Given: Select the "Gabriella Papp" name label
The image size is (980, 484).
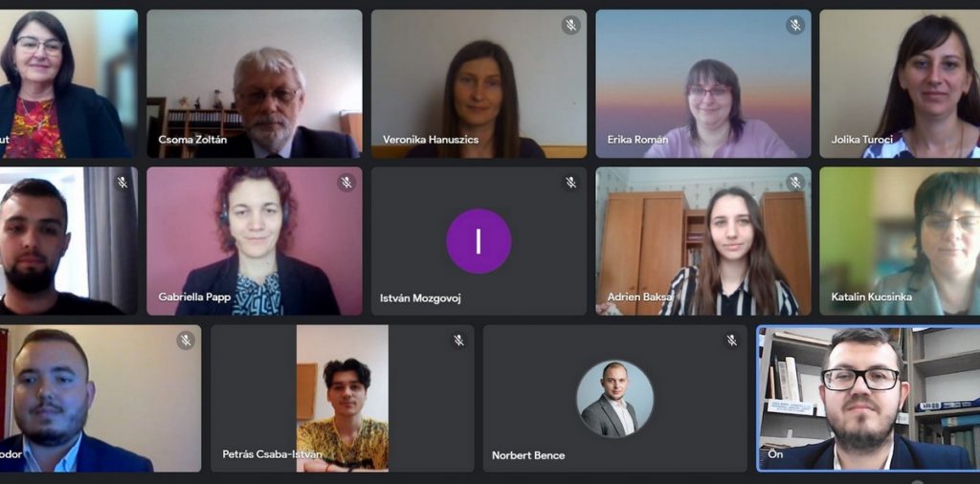Looking at the screenshot, I should point(195,297).
